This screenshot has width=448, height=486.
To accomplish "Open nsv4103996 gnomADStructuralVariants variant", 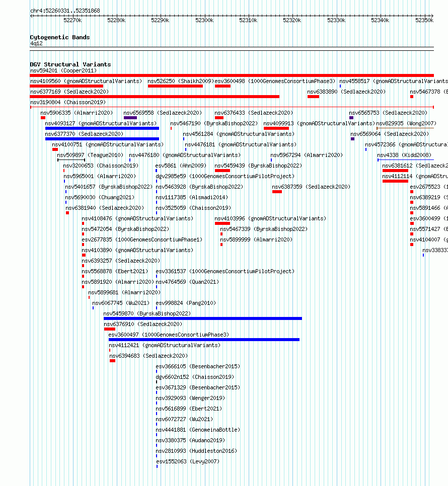I will [270, 218].
